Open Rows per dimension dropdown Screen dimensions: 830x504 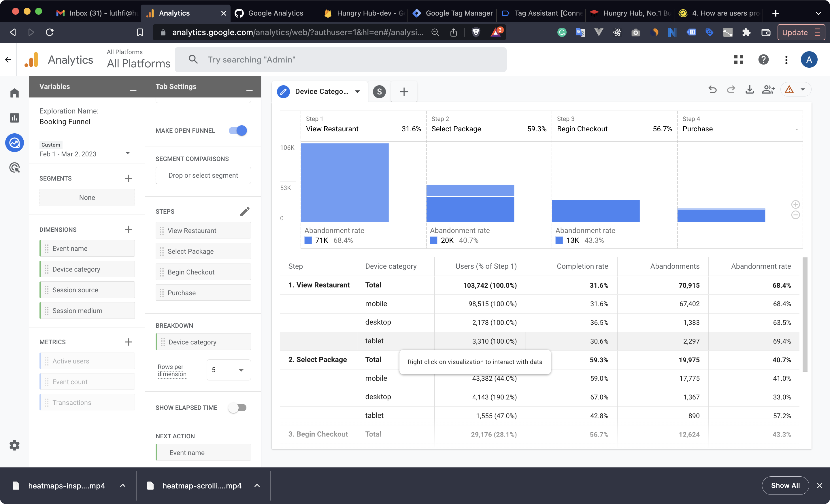click(x=228, y=370)
